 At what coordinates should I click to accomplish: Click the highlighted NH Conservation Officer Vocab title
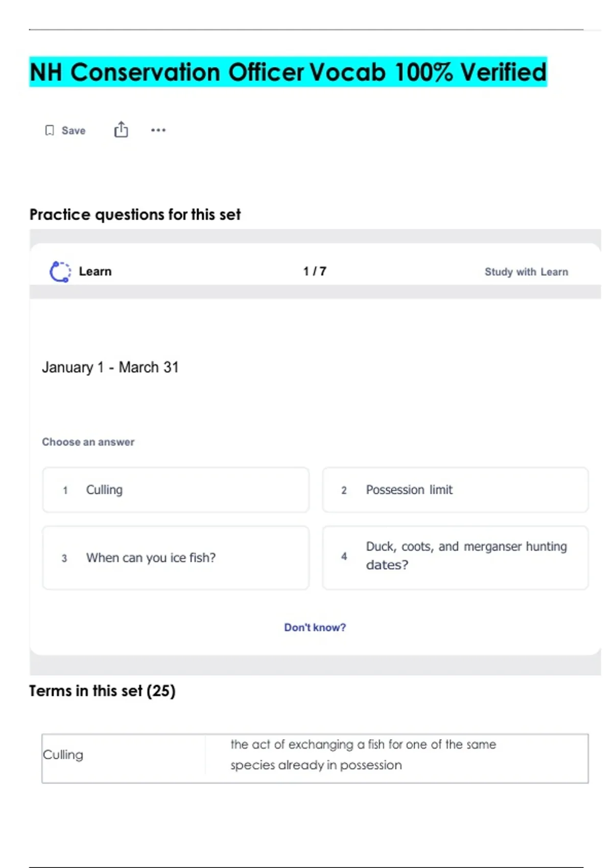coord(288,72)
